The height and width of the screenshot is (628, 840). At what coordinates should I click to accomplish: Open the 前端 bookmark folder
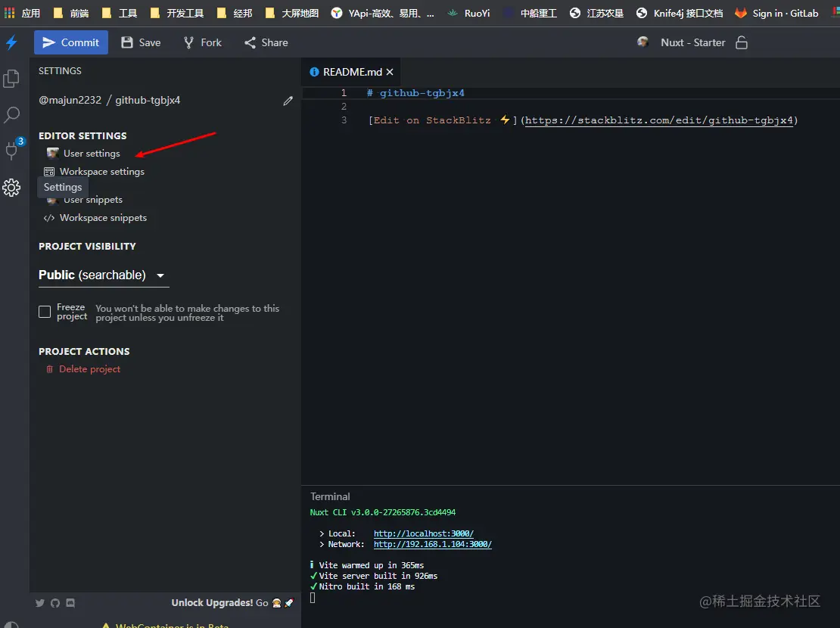click(x=71, y=13)
